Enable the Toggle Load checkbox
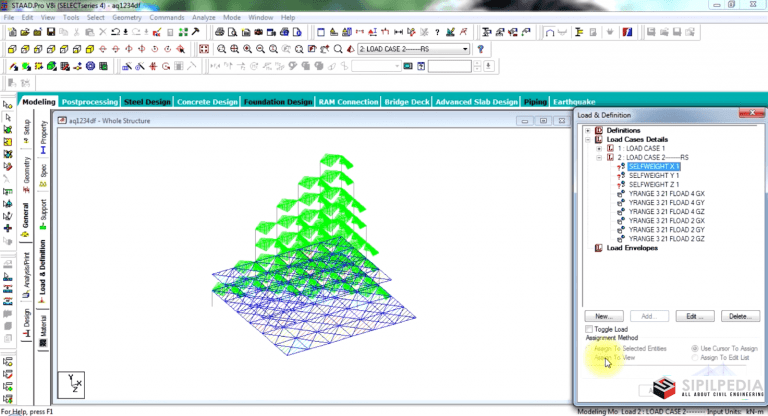Viewport: 768px width, 416px height. (589, 329)
